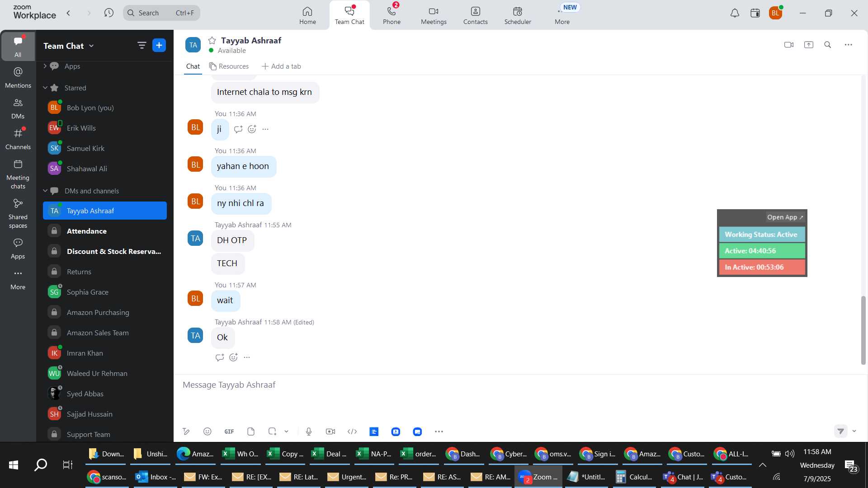The width and height of the screenshot is (868, 488).
Task: Expand screenshot options dropdown arrow
Action: tap(286, 432)
